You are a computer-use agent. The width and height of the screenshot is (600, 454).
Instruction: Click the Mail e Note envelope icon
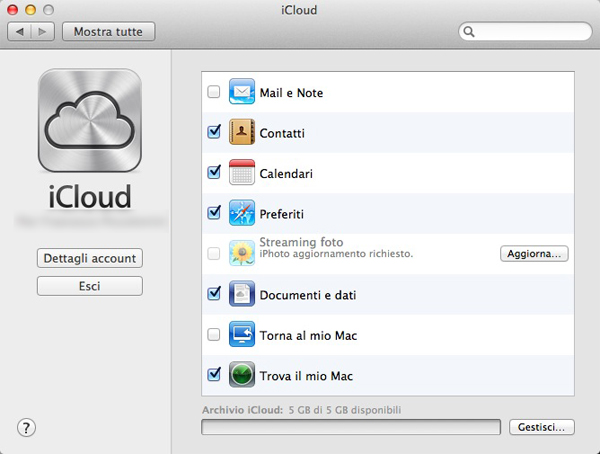[242, 91]
